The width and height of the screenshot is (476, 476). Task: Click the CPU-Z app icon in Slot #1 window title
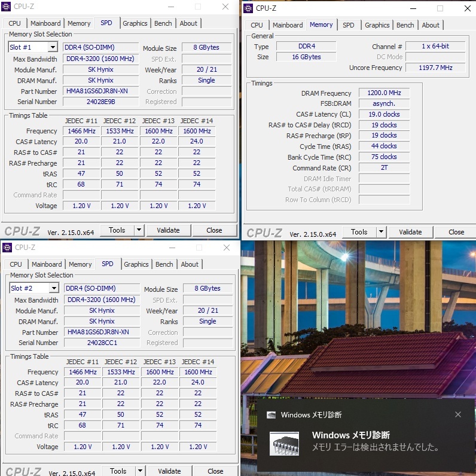[6, 7]
